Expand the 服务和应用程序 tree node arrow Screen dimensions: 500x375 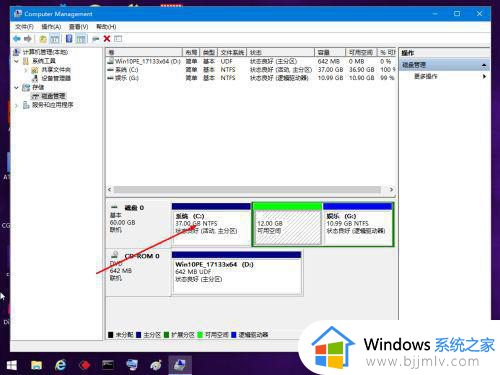(x=16, y=105)
